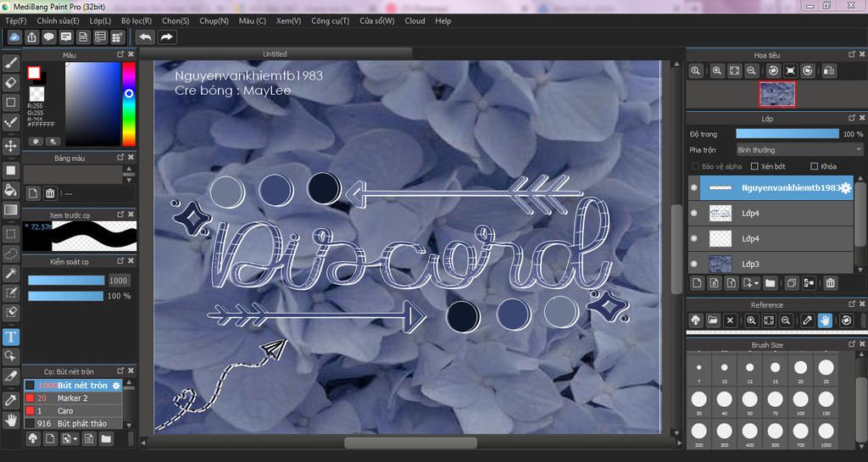Close the Reference panel with X
This screenshot has height=462, width=868.
pyautogui.click(x=862, y=304)
